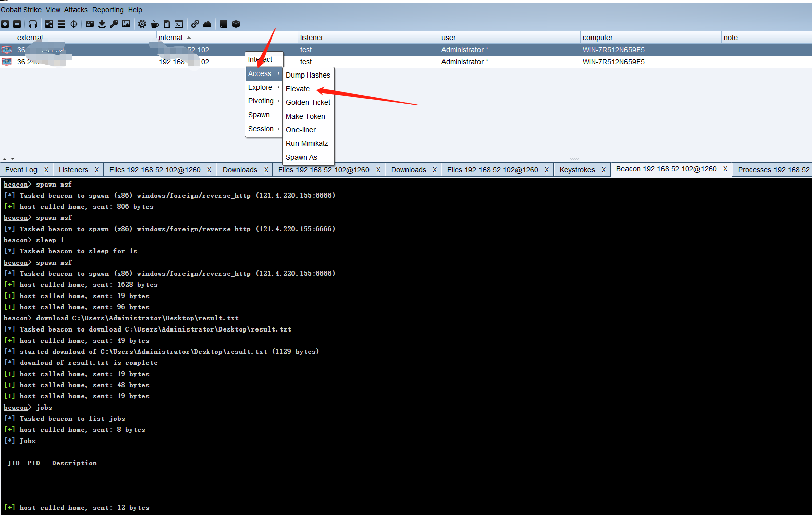
Task: Click the listener column header
Action: tap(368, 38)
